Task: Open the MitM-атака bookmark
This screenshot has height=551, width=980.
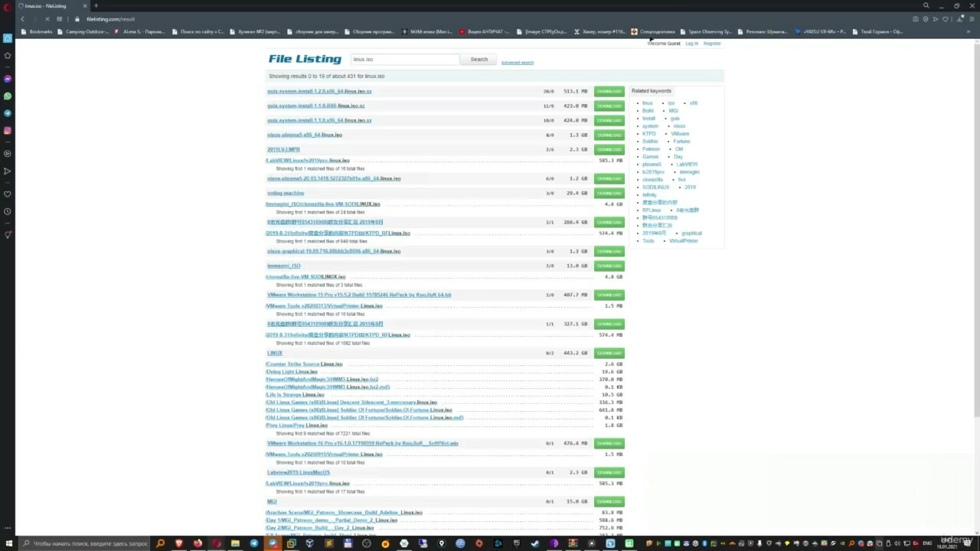Action: tap(427, 31)
